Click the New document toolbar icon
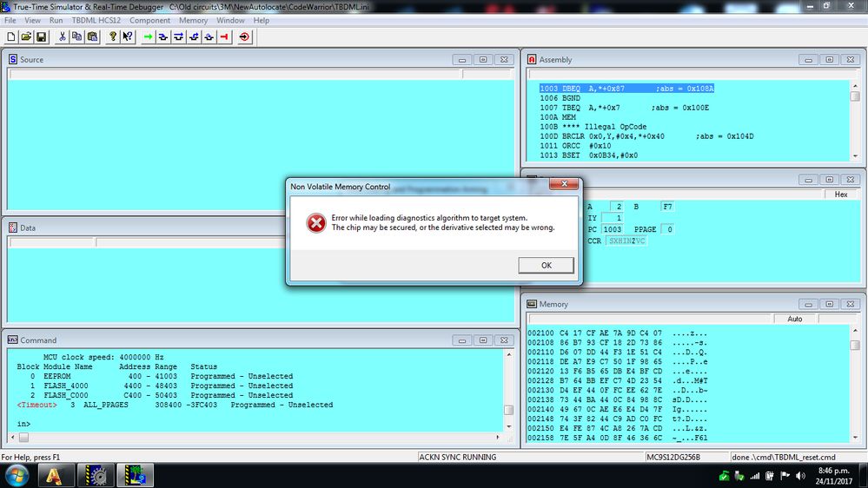Viewport: 868px width, 488px height. point(11,37)
